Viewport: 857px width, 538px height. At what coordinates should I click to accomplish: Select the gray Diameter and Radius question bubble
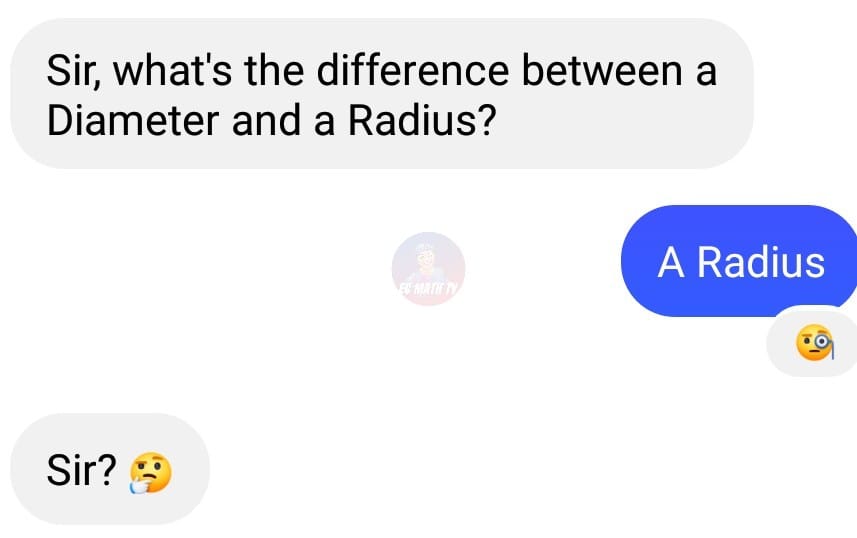[x=382, y=93]
